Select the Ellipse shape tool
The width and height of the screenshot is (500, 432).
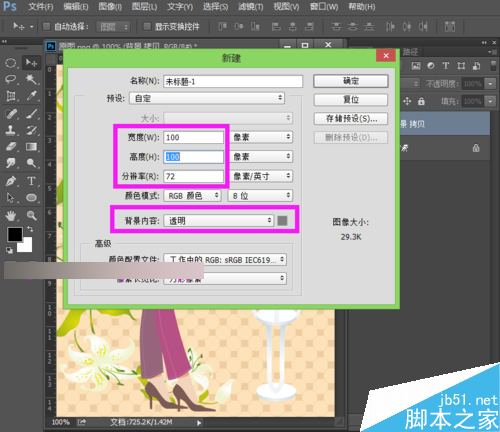pos(31,198)
